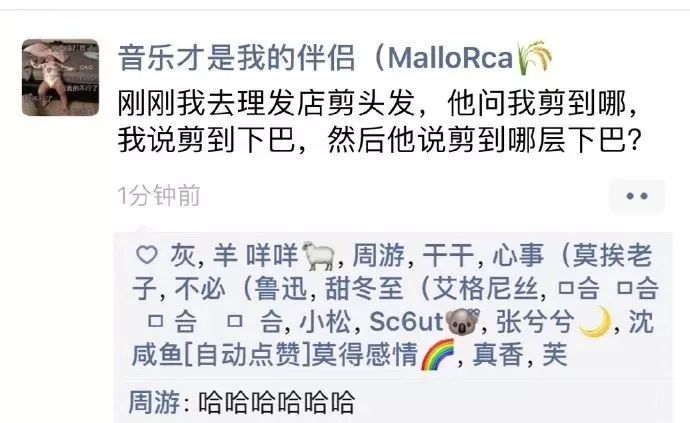
Task: Open liker 周游 in likes list
Action: pos(378,255)
